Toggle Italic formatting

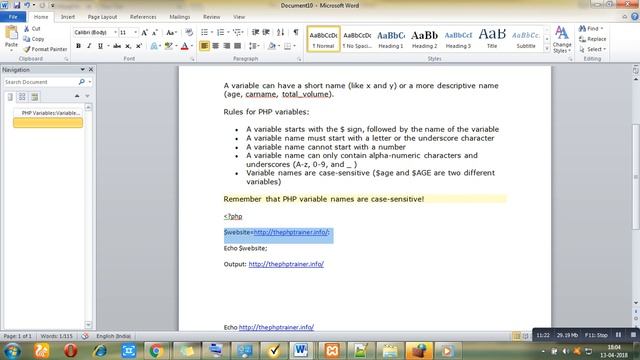click(89, 46)
